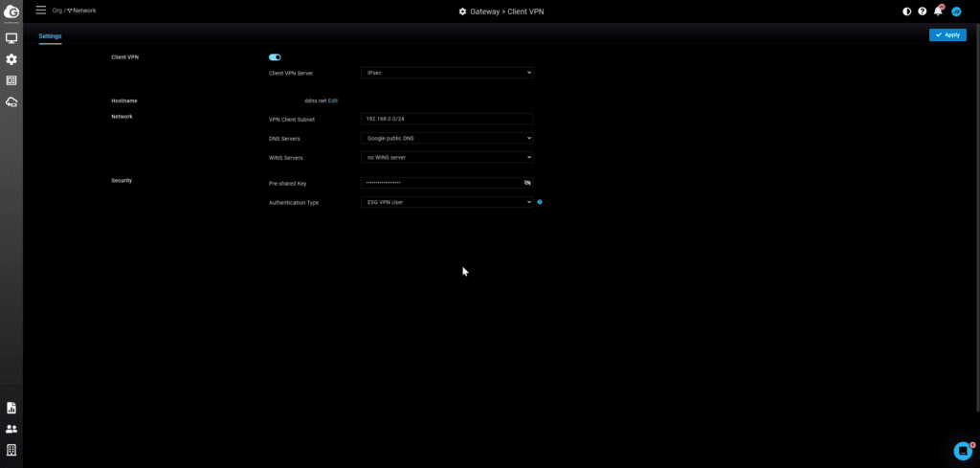Viewport: 980px width, 468px height.
Task: Click the Apply button
Action: pos(947,34)
